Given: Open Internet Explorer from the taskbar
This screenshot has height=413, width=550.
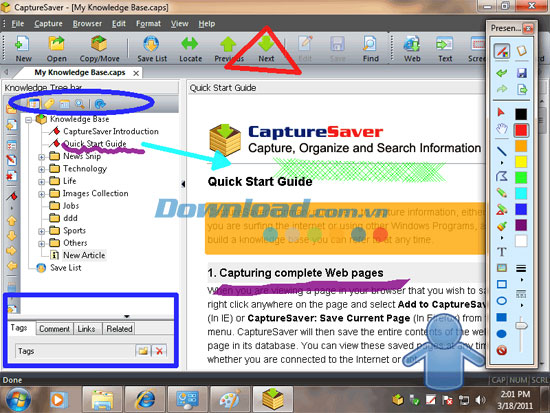Looking at the screenshot, I should tap(145, 399).
